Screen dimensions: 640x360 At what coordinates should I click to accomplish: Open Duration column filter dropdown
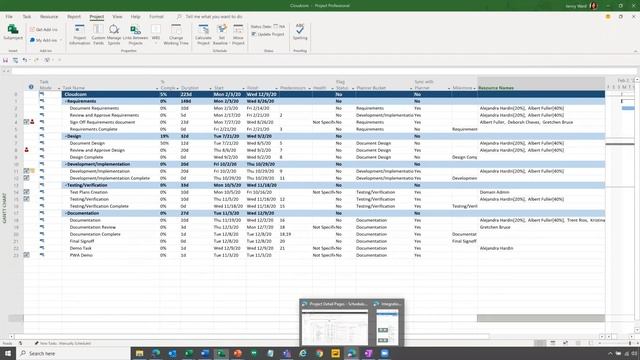click(x=210, y=89)
